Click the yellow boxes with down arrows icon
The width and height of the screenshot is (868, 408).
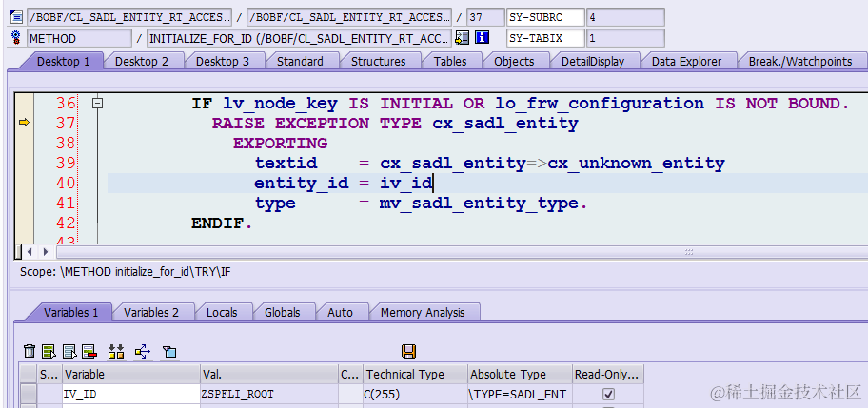[x=116, y=351]
